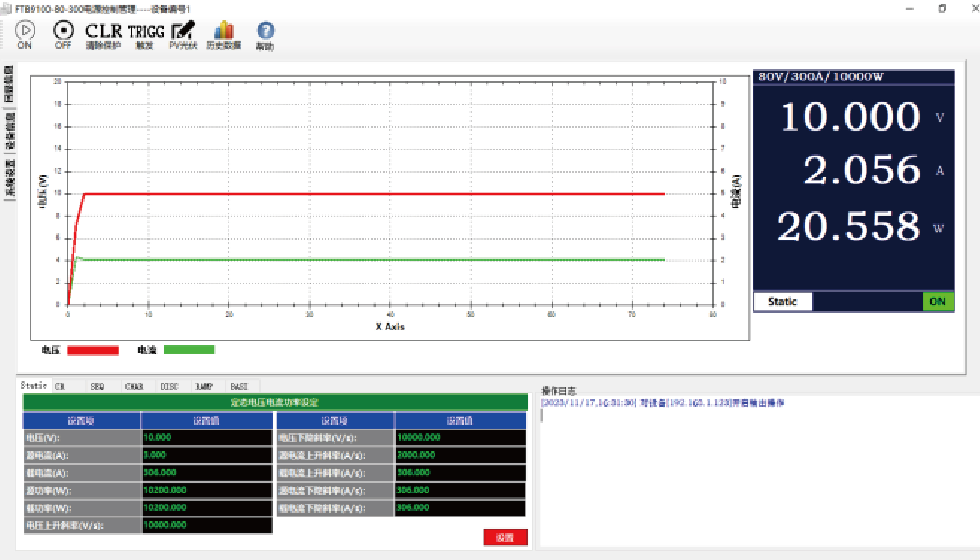The width and height of the screenshot is (980, 560).
Task: Edit the 电压(V) value field 10.000
Action: [x=207, y=438]
